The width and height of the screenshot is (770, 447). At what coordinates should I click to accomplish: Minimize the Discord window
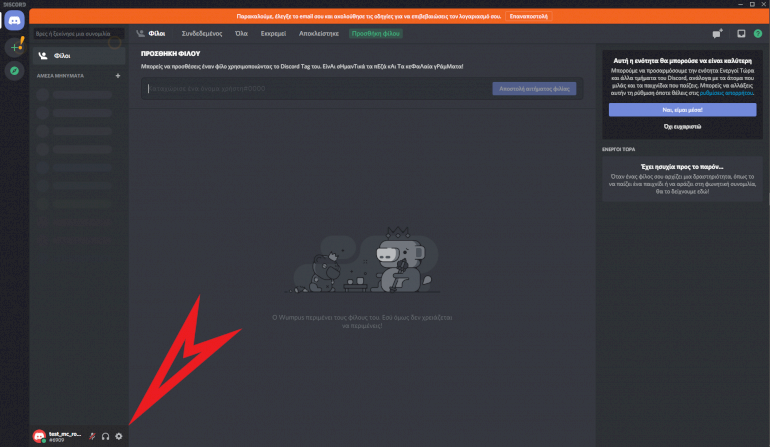click(740, 4)
